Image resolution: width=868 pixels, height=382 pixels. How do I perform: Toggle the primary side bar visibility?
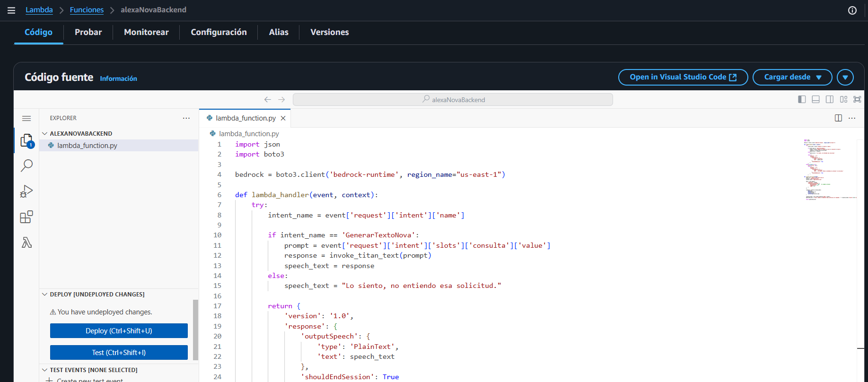tap(802, 99)
